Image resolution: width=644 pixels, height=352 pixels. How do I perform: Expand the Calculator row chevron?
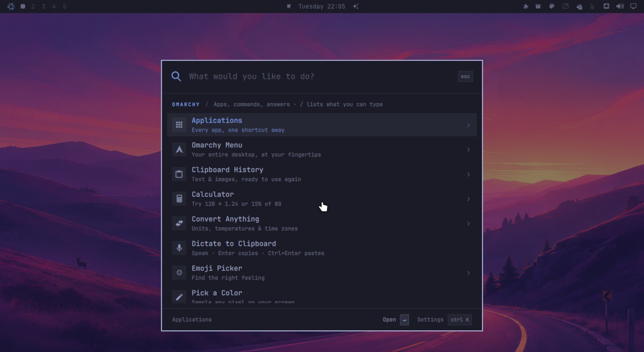(x=468, y=199)
